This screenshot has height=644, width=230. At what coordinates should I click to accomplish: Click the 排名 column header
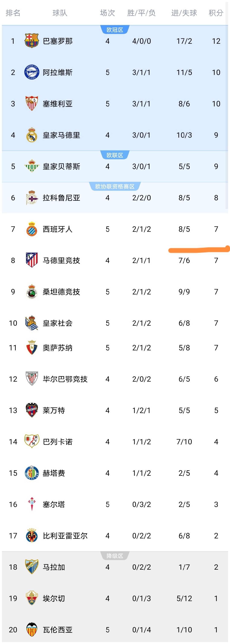pos(13,13)
